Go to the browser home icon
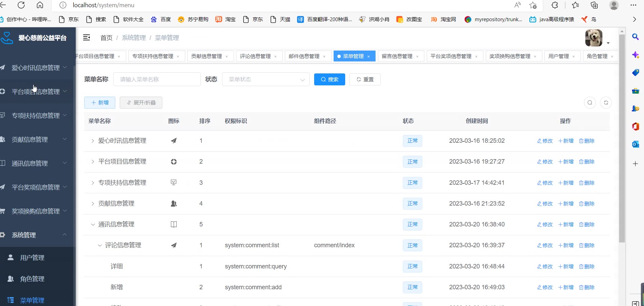This screenshot has height=306, width=644. click(40, 5)
